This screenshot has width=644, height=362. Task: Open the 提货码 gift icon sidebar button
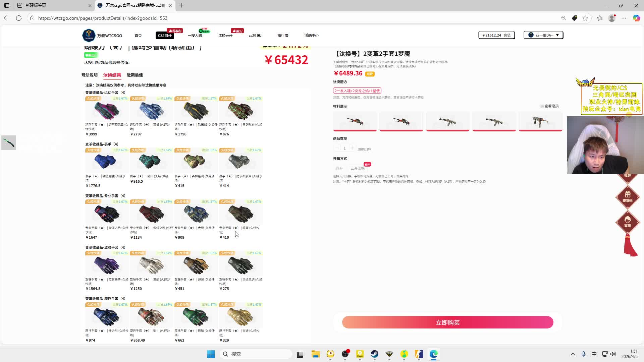point(627,197)
